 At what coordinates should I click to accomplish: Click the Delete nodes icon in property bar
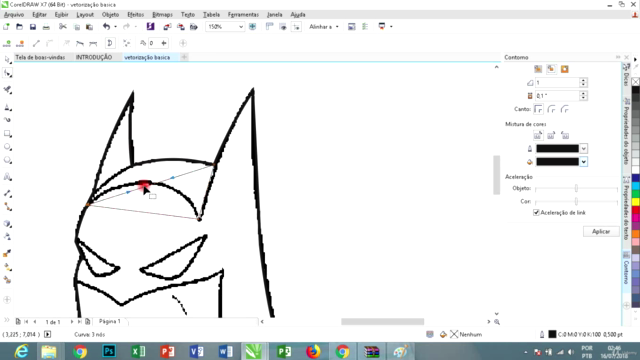click(20, 43)
